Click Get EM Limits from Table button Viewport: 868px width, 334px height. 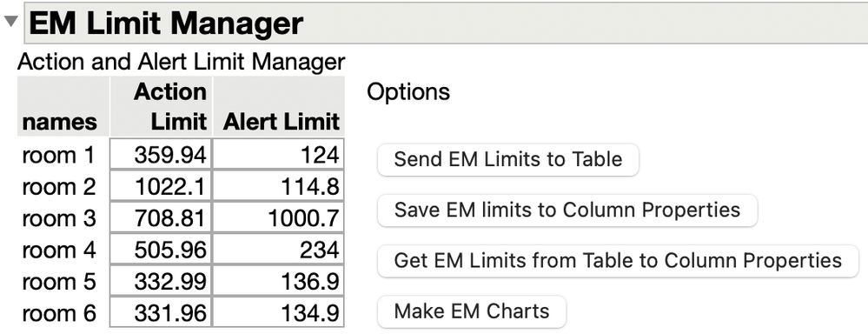coord(618,260)
